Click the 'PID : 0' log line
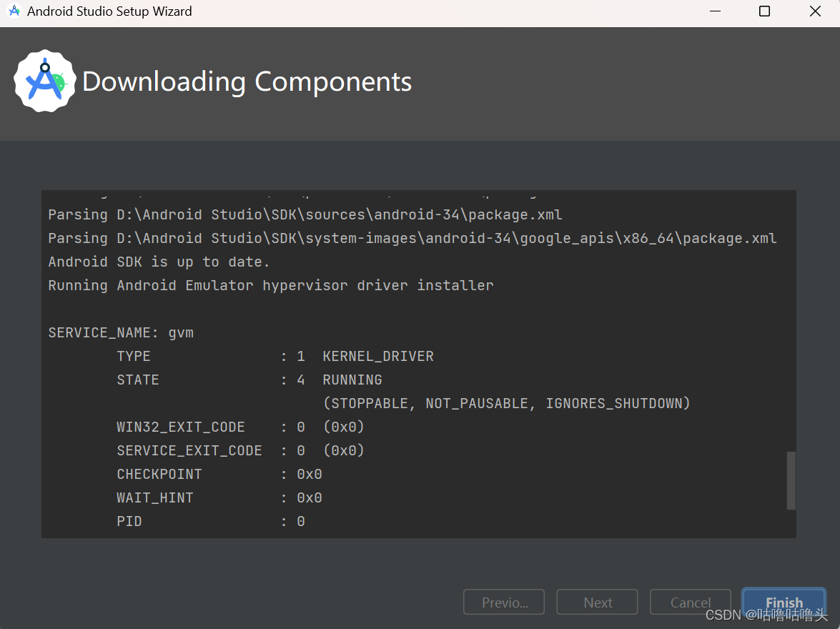Viewport: 840px width, 629px height. [x=210, y=521]
